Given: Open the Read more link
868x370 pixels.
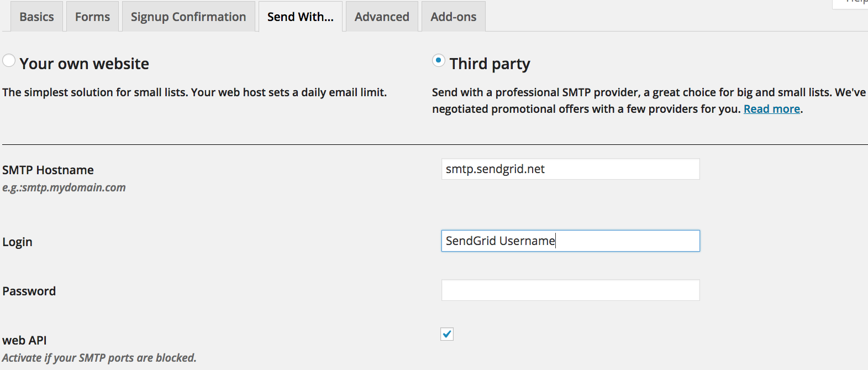Looking at the screenshot, I should (771, 108).
